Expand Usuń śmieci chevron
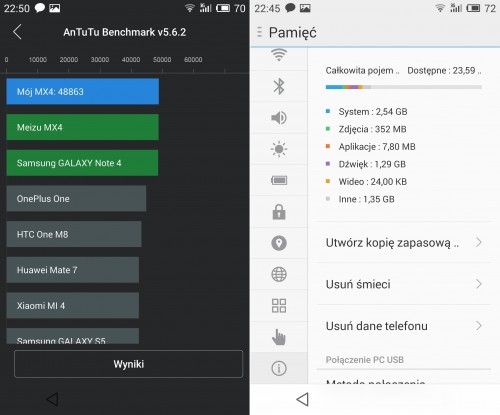 (479, 284)
